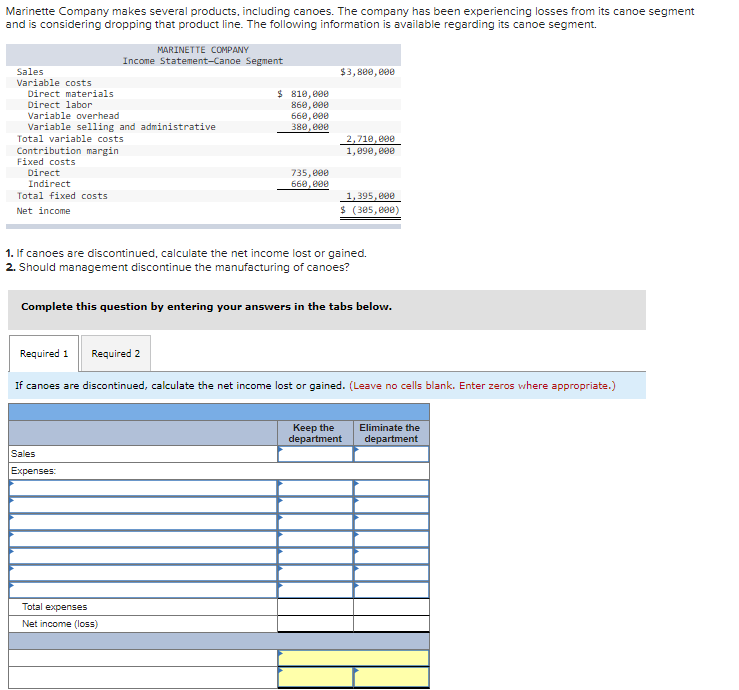Select Net income (loss) Eliminate department cell
Image resolution: width=739 pixels, height=690 pixels.
pyautogui.click(x=391, y=624)
